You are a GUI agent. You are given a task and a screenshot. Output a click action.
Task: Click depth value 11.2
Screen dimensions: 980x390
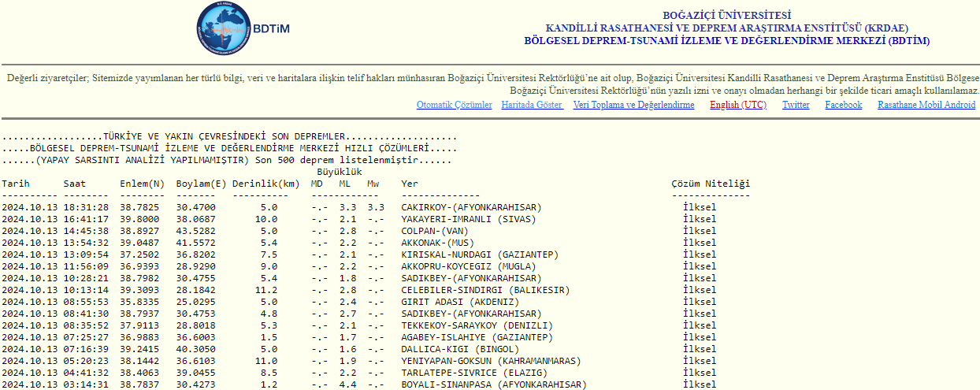[266, 290]
